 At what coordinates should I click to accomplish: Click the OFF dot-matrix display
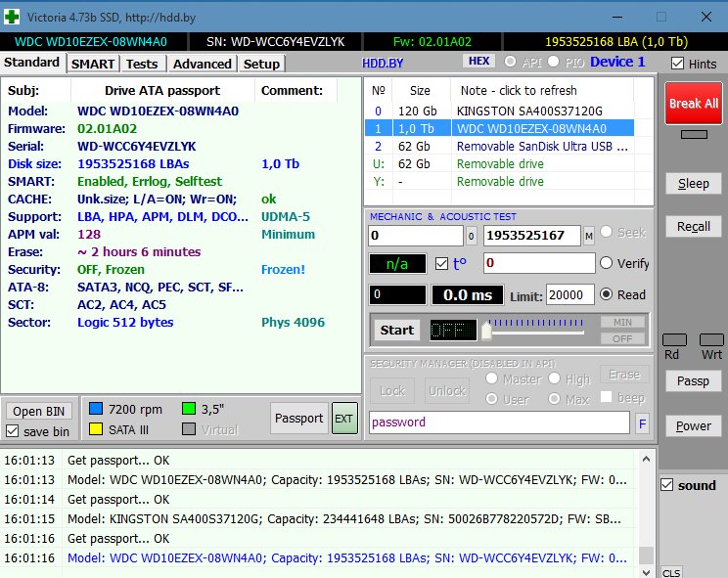453,331
